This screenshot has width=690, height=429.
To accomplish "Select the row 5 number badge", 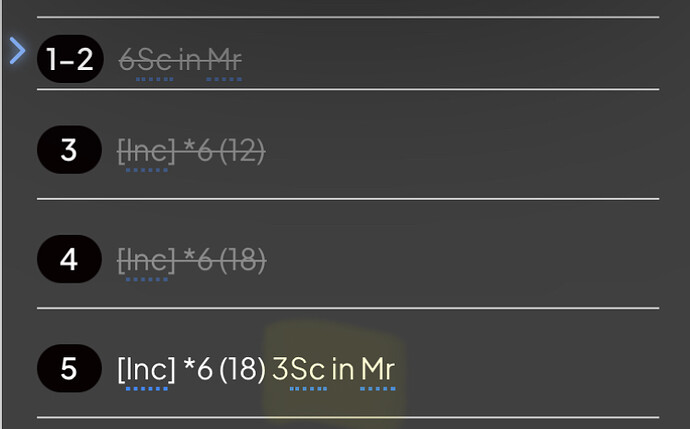I will [70, 368].
